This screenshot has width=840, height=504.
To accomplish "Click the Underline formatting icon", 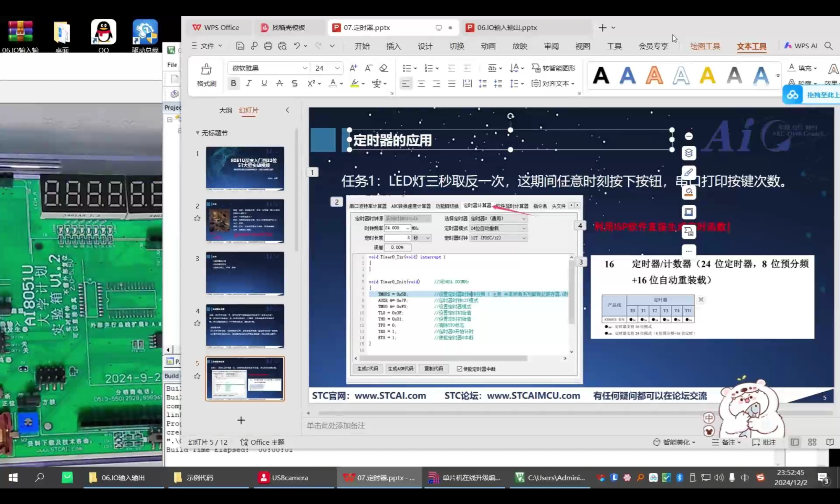I will (x=264, y=83).
